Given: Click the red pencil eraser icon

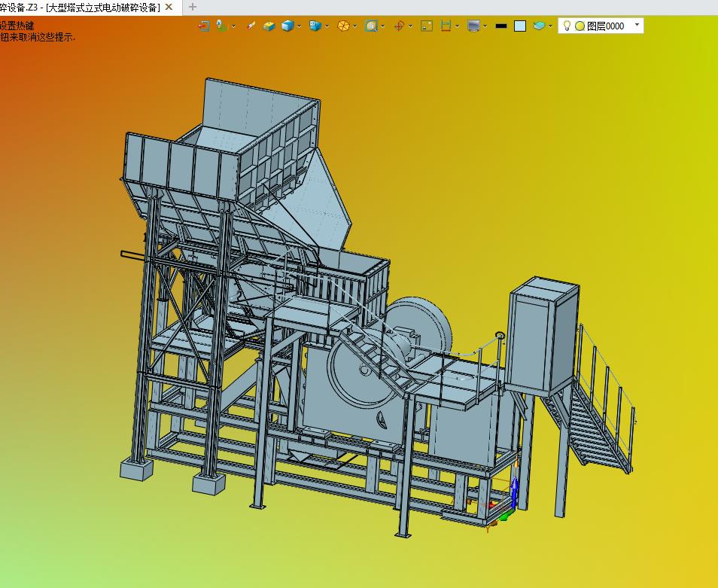Looking at the screenshot, I should click(x=251, y=26).
